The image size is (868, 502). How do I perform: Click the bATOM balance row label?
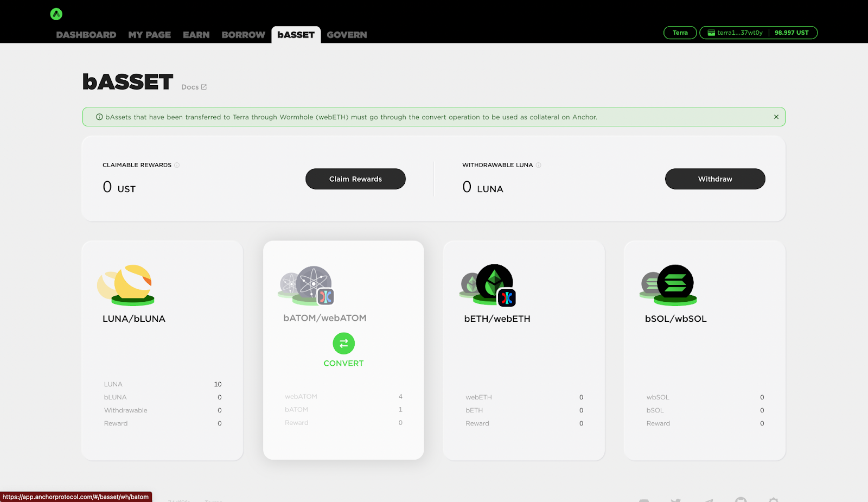coord(296,410)
